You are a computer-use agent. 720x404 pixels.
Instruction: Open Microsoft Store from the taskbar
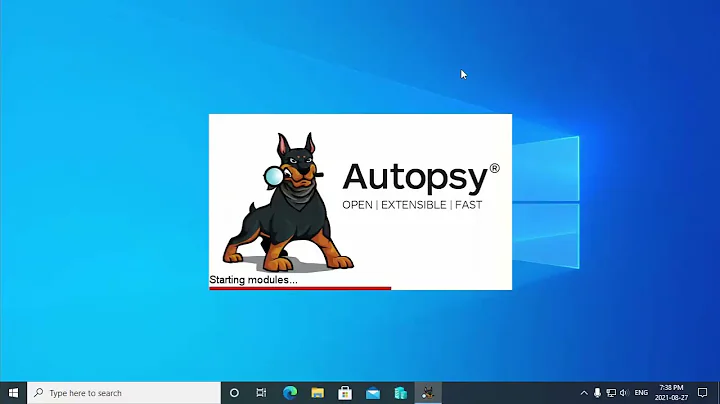pos(345,393)
